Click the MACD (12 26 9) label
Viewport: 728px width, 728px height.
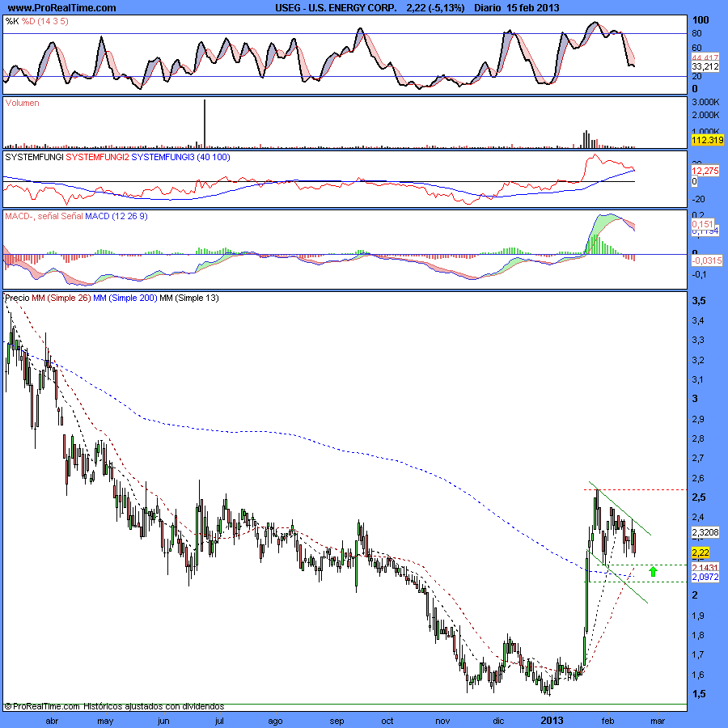pyautogui.click(x=116, y=216)
